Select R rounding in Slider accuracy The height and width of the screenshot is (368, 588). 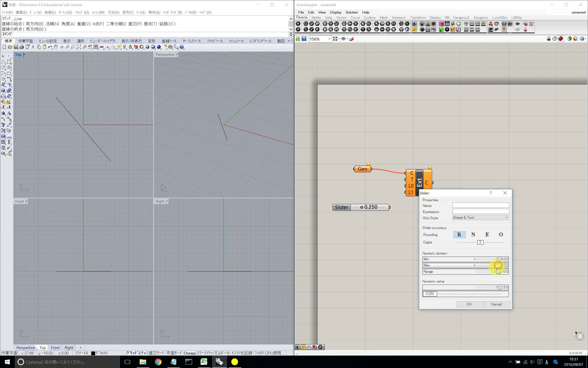[459, 235]
